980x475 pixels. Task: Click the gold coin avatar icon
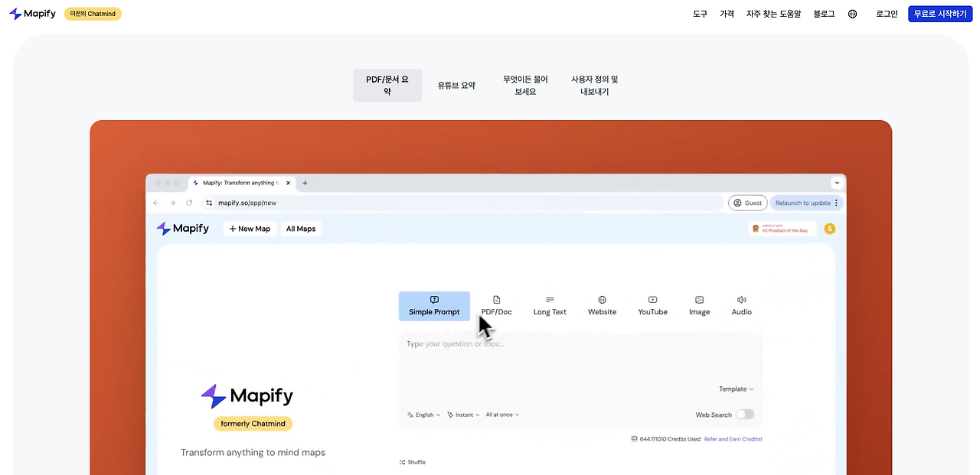[x=830, y=228]
